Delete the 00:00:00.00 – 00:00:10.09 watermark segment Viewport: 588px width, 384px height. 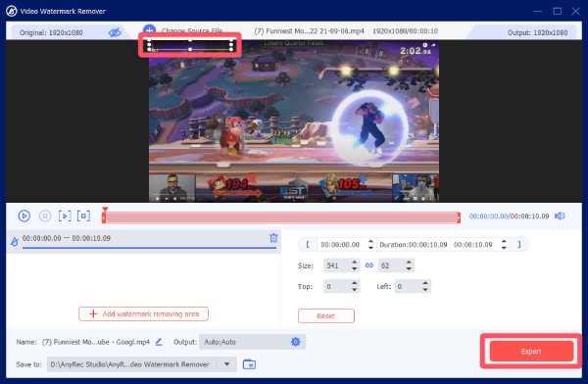273,238
